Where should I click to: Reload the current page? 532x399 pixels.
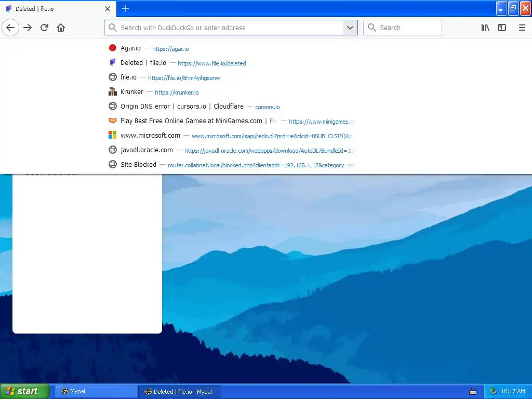click(x=44, y=28)
